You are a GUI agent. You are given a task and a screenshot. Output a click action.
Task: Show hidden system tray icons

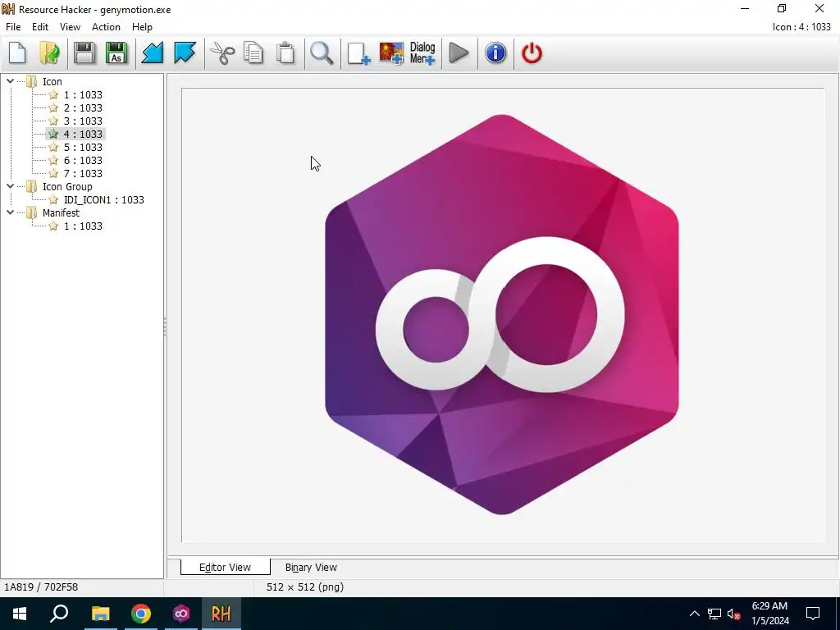click(694, 614)
